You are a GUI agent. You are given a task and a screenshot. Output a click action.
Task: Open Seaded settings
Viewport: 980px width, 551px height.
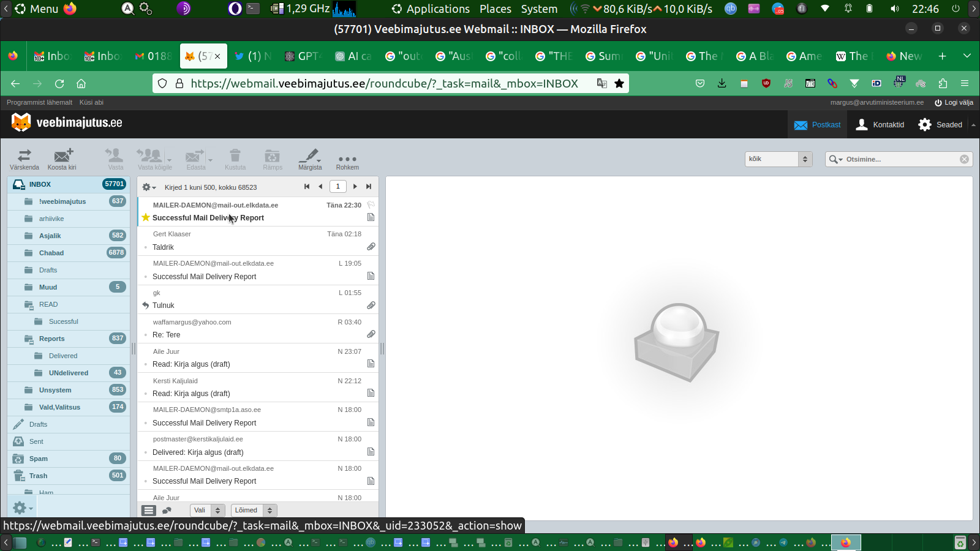940,125
